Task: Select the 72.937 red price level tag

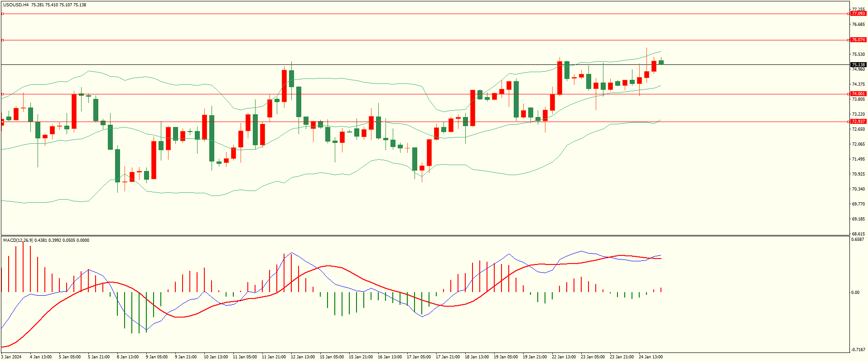Action: (x=858, y=122)
